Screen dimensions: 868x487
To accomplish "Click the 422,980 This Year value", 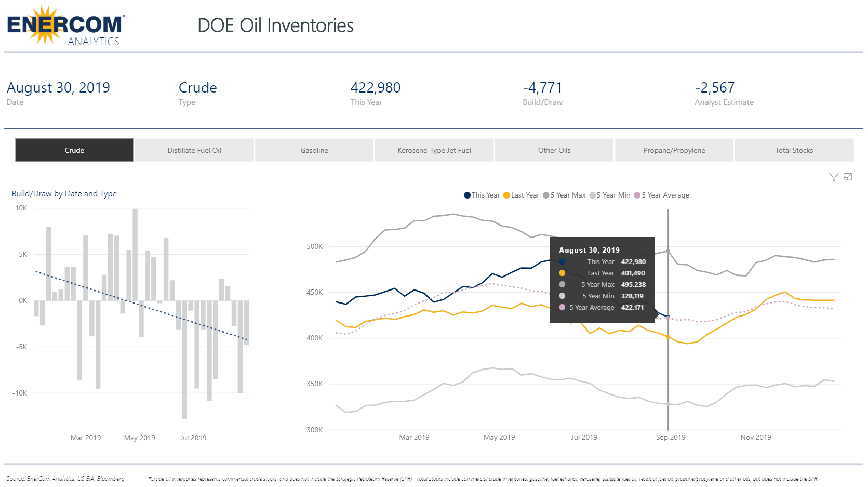I will (376, 88).
